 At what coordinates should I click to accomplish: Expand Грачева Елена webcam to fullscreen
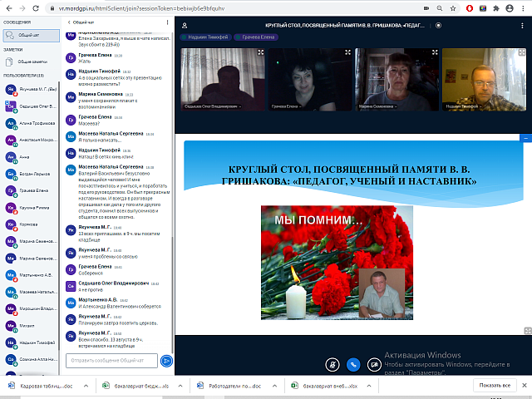point(347,52)
